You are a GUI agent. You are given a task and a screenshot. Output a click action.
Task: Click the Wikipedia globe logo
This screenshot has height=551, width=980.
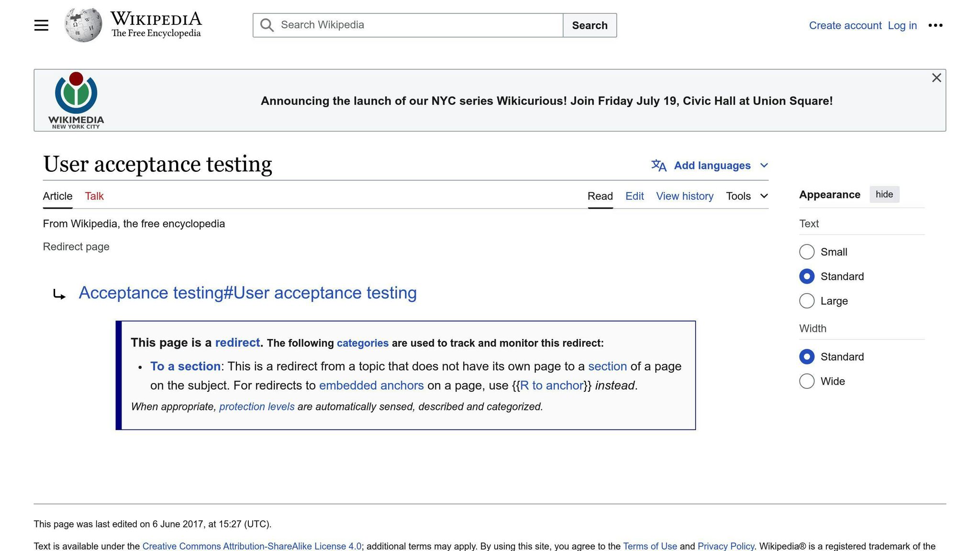(x=83, y=25)
